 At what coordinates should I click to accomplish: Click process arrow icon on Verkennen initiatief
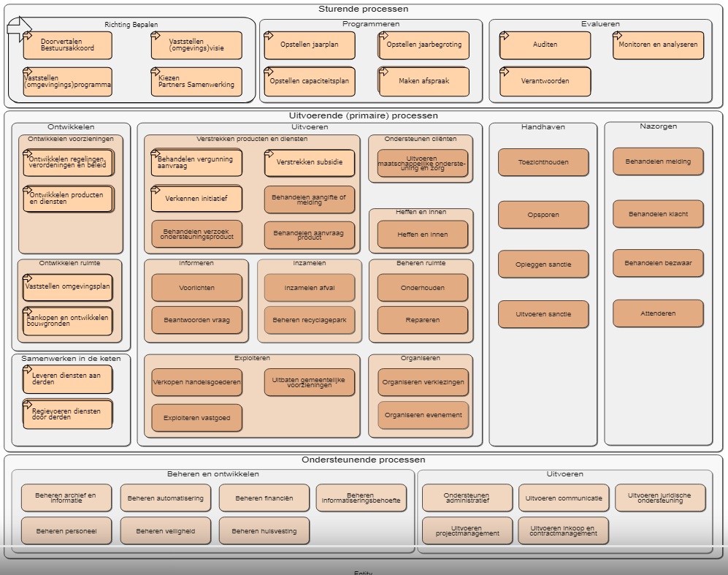pyautogui.click(x=156, y=189)
